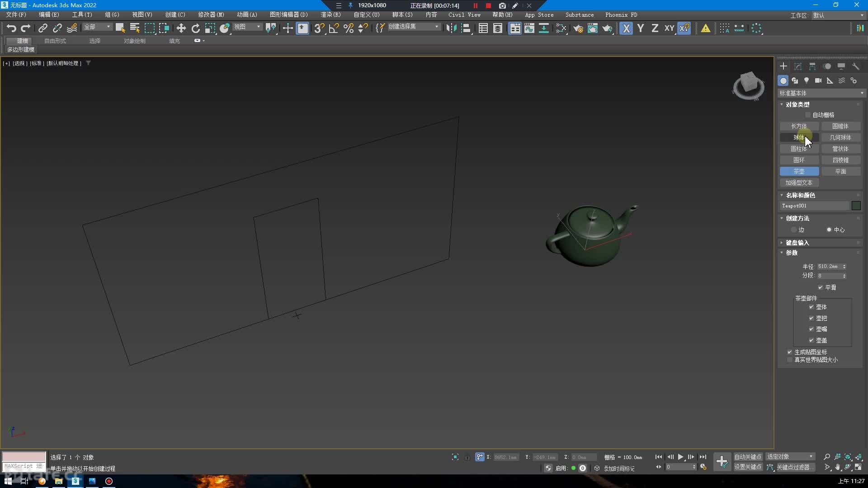Select the Scale tool in toolbar
868x488 pixels.
(210, 28)
